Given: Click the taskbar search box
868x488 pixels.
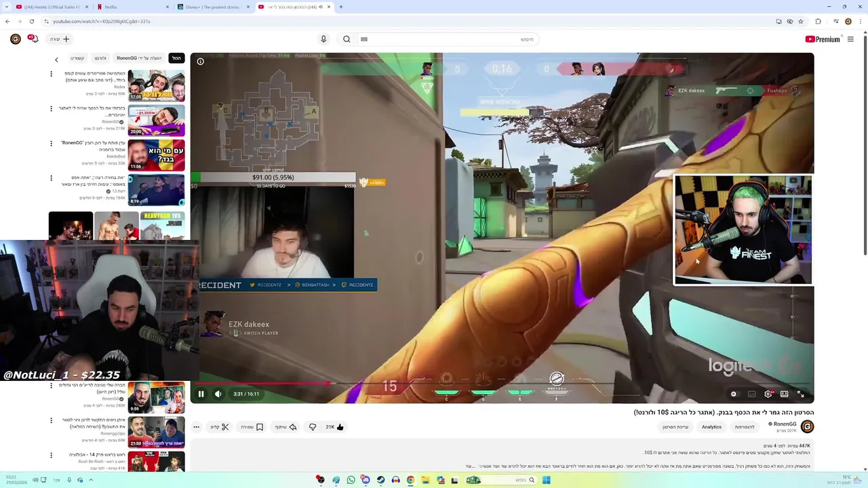Looking at the screenshot, I should [x=502, y=480].
